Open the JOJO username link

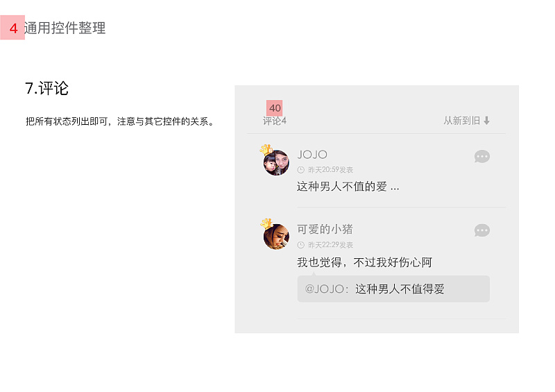[x=312, y=155]
